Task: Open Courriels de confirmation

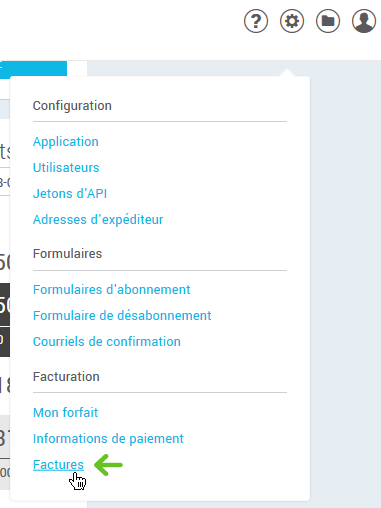Action: [x=107, y=341]
